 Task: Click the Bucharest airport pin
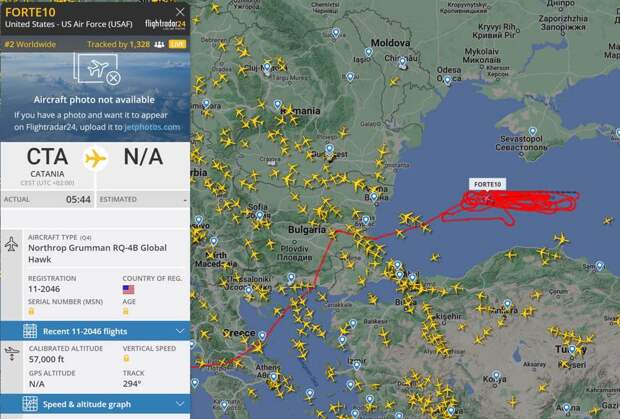[x=329, y=149]
